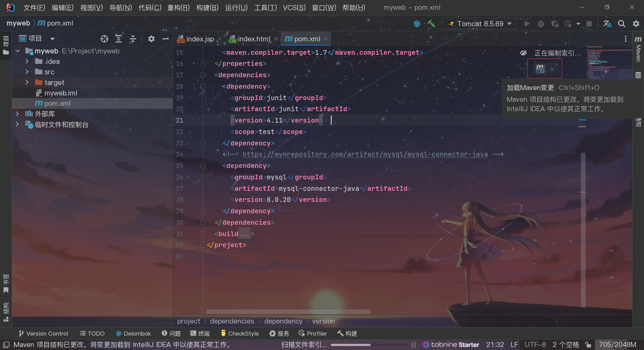Click the memory indicator 705/2048M
Image resolution: width=644 pixels, height=350 pixels.
click(x=618, y=345)
